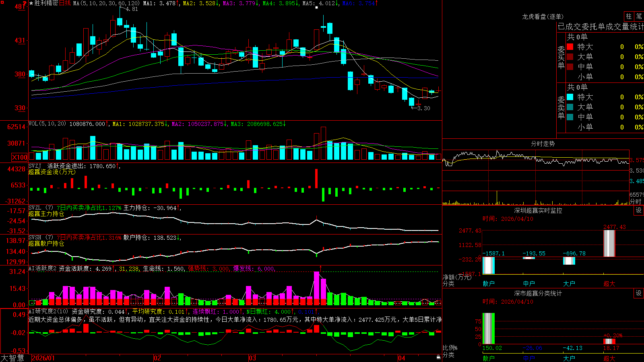Screen dimensions: 644x362
Task: Click the 日线 period label
Action: pos(65,3)
